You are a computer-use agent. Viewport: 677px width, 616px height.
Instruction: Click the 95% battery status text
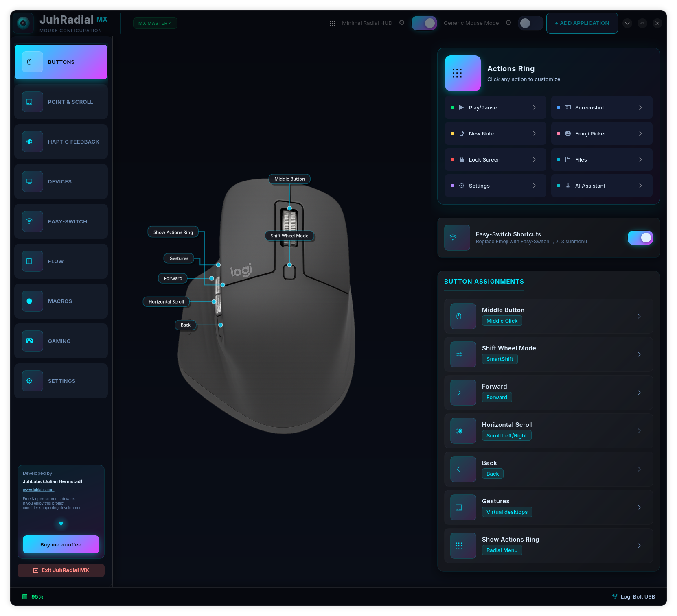click(37, 596)
